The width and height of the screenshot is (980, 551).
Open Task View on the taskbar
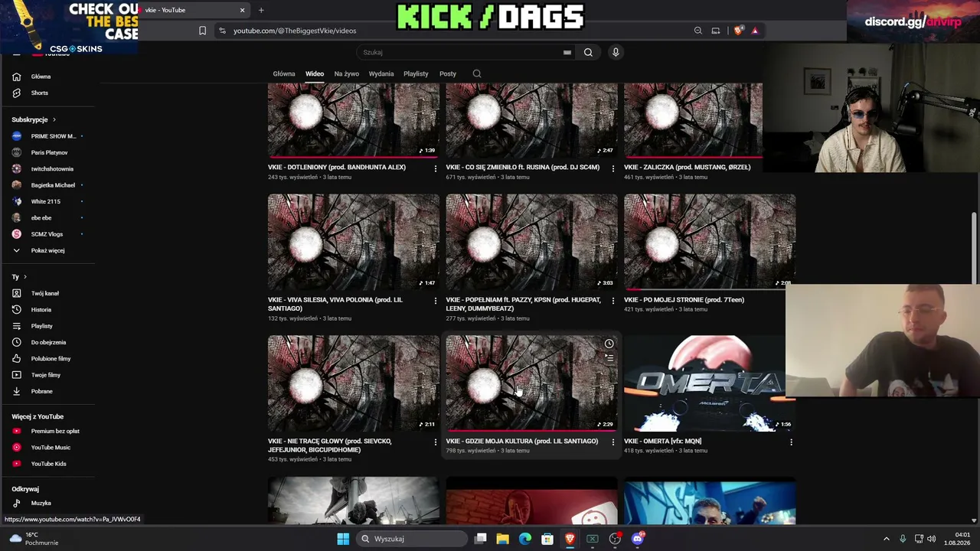coord(480,539)
